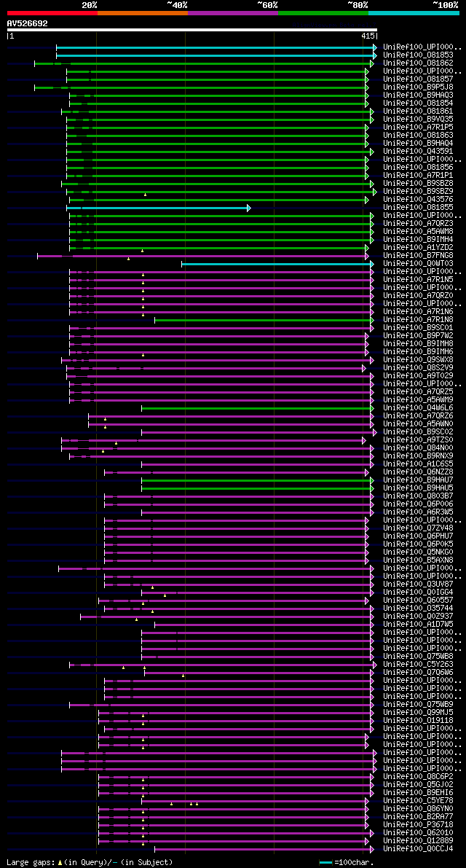Select hit label UniRef100_A5AWN0
This screenshot has width=466, height=868.
[x=418, y=425]
